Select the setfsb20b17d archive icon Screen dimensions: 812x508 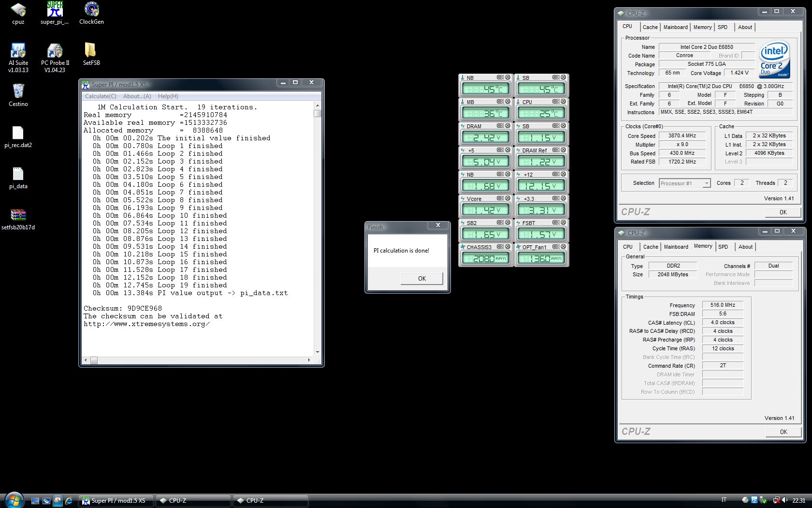click(18, 219)
